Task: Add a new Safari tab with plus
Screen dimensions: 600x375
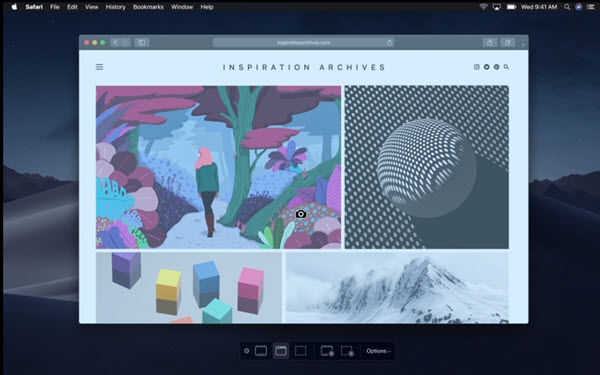Action: point(523,44)
